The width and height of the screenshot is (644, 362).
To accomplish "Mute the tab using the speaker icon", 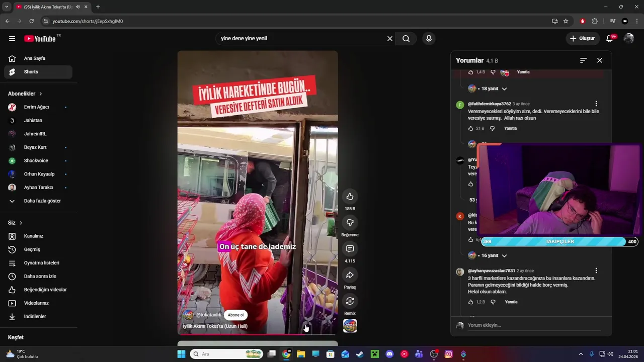I will [x=77, y=7].
